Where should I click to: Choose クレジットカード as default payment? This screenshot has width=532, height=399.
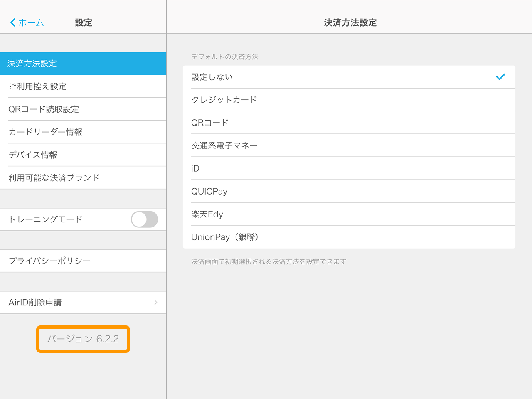coord(349,100)
